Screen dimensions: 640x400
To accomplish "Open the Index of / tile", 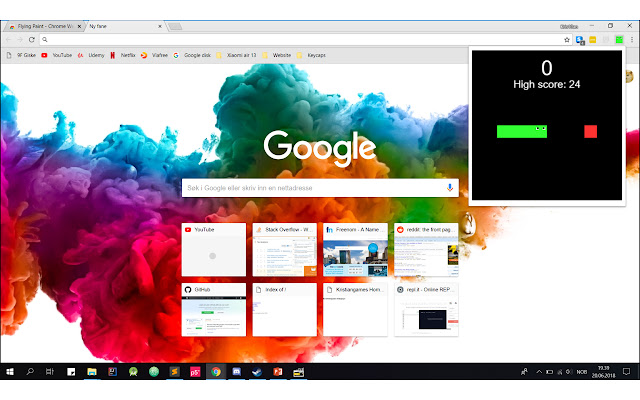I will click(x=284, y=309).
